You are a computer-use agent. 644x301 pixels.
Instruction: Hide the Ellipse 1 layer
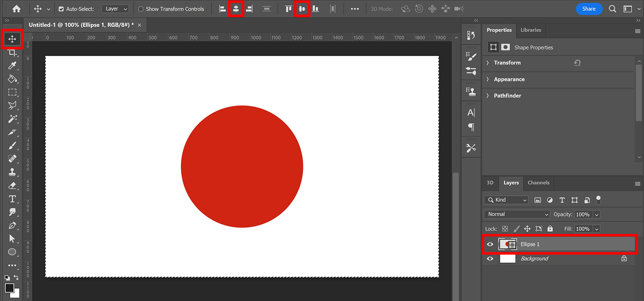click(490, 244)
